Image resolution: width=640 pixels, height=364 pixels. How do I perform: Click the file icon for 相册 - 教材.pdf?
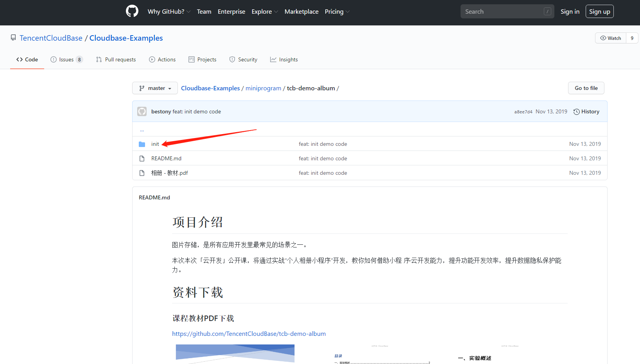[142, 173]
